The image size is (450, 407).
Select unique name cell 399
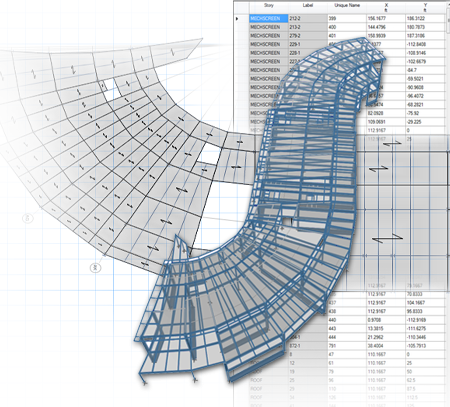347,18
